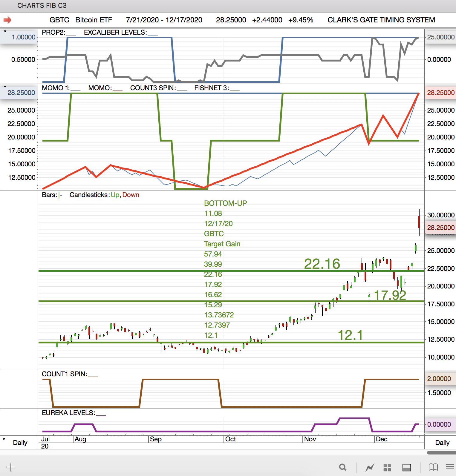Open the Daily timeframe dropdown at left
The width and height of the screenshot is (456, 476).
(4, 439)
